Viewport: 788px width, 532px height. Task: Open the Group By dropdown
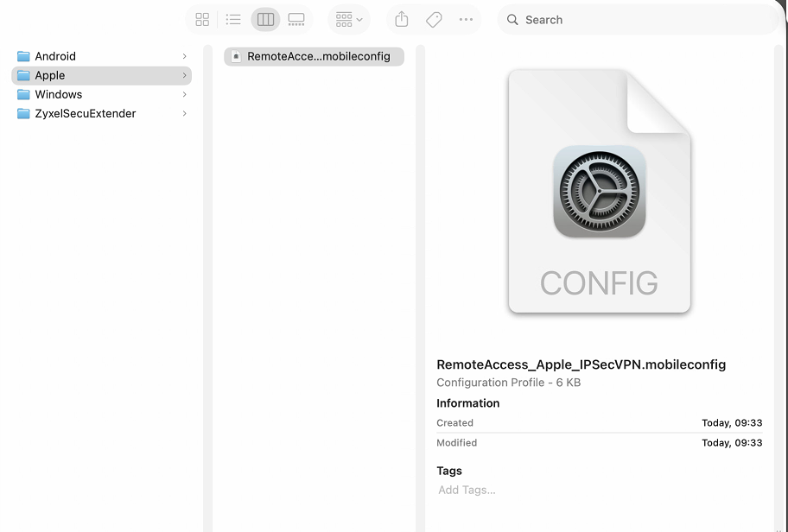[x=349, y=19]
